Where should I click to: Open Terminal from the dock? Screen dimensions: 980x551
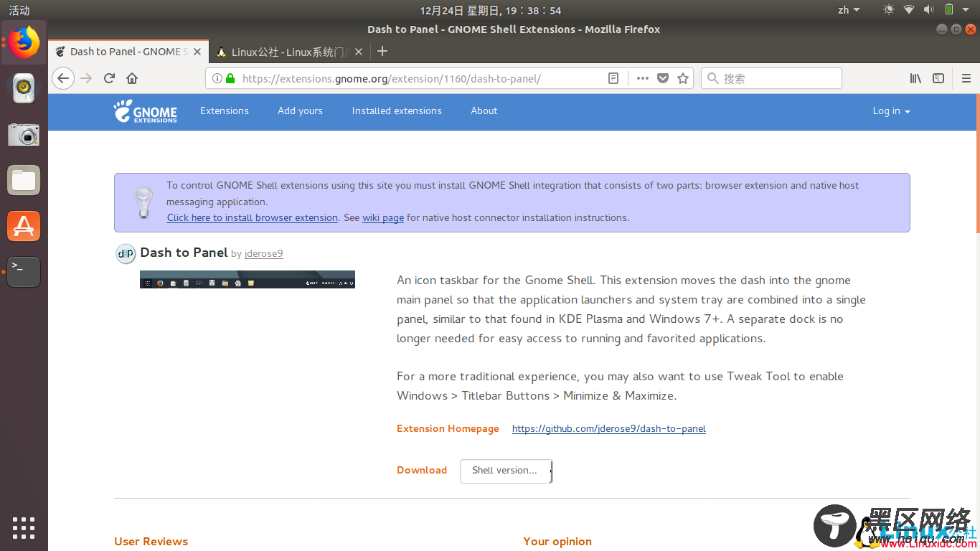(24, 272)
